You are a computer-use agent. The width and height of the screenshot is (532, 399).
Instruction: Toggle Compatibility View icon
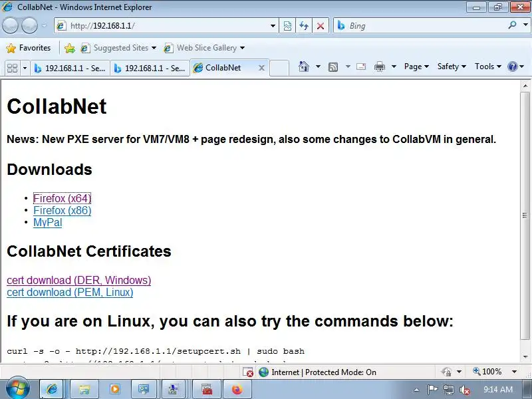click(287, 26)
